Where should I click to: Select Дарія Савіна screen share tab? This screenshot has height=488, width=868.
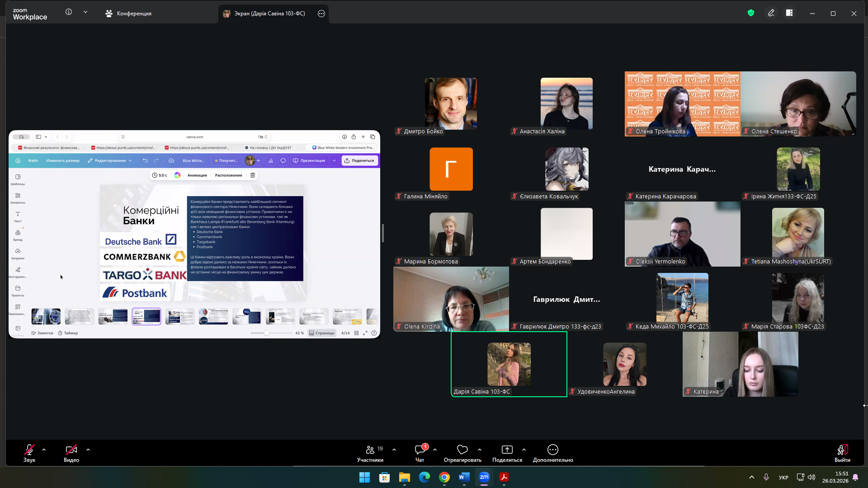pos(269,14)
